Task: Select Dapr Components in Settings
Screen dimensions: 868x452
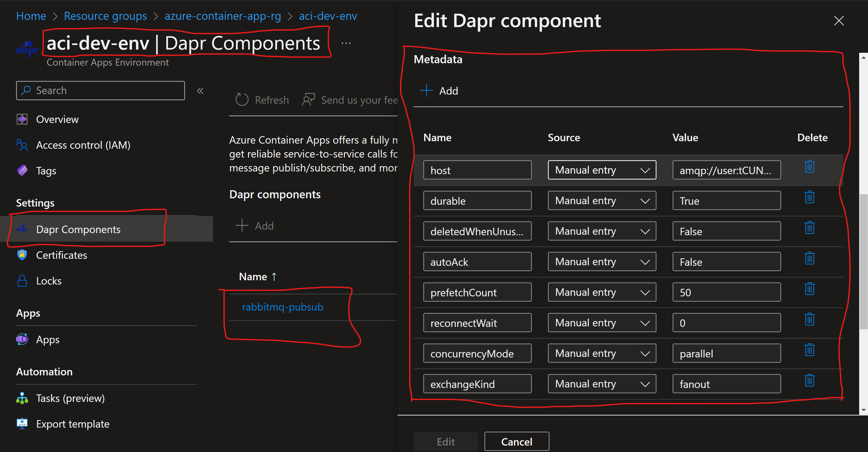Action: pyautogui.click(x=78, y=229)
